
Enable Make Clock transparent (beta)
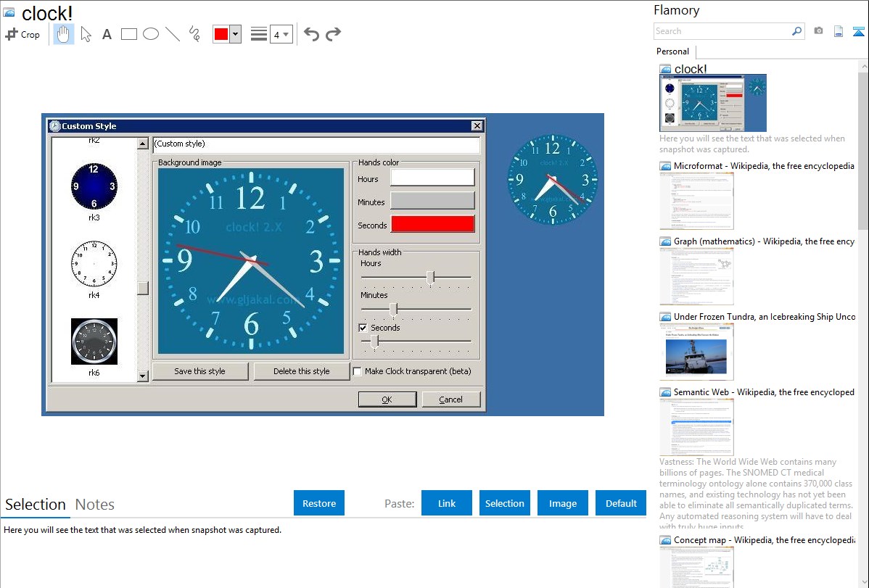358,371
